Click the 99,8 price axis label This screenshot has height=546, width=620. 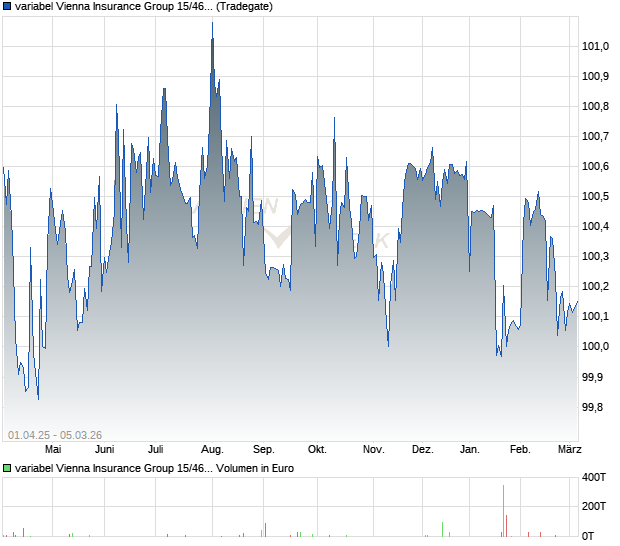point(594,407)
